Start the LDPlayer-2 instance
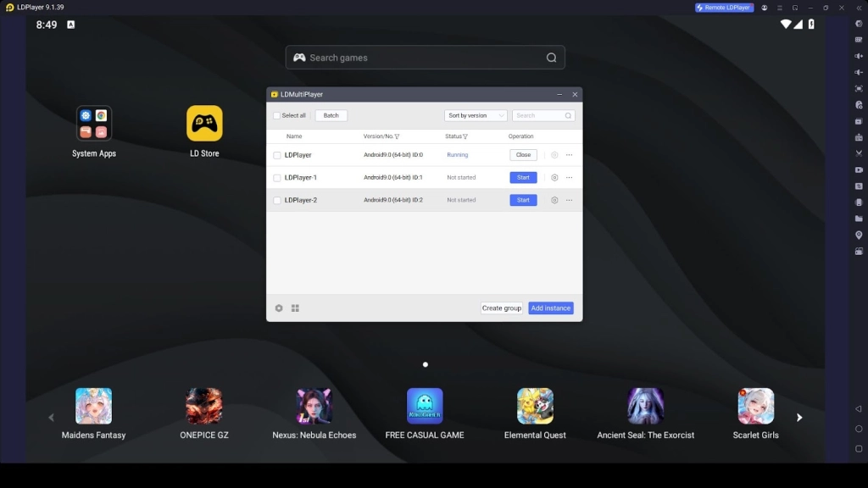This screenshot has width=868, height=488. coord(523,200)
